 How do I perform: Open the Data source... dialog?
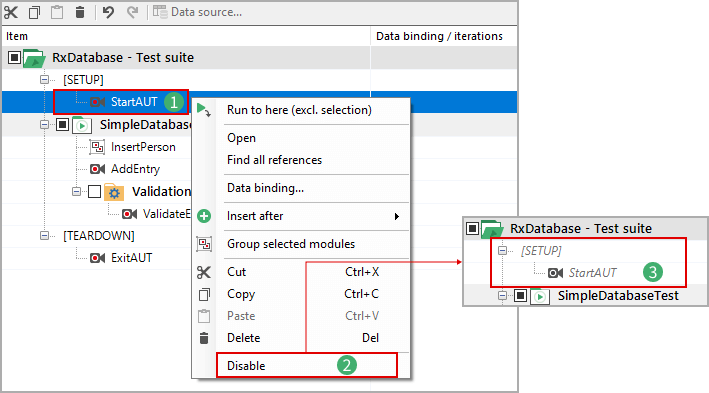[x=198, y=12]
